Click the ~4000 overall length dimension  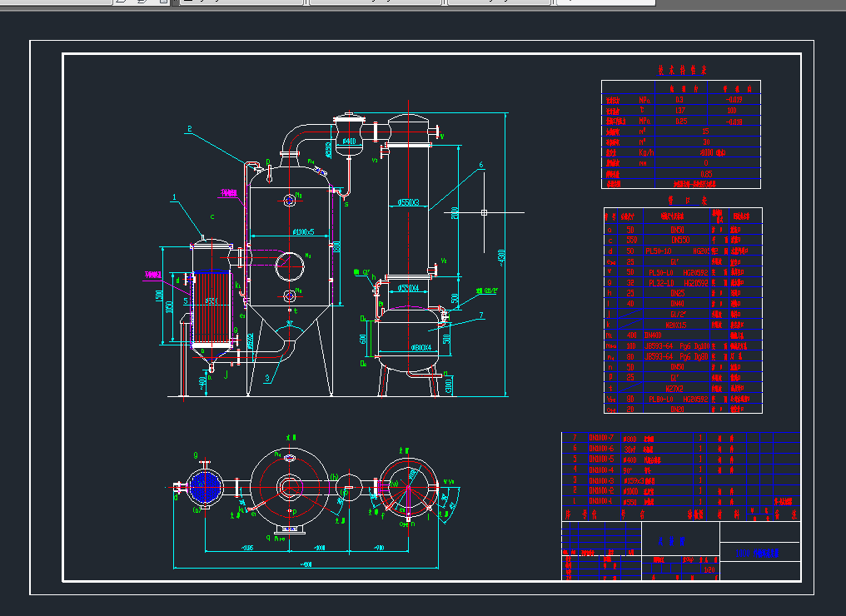pyautogui.click(x=308, y=566)
